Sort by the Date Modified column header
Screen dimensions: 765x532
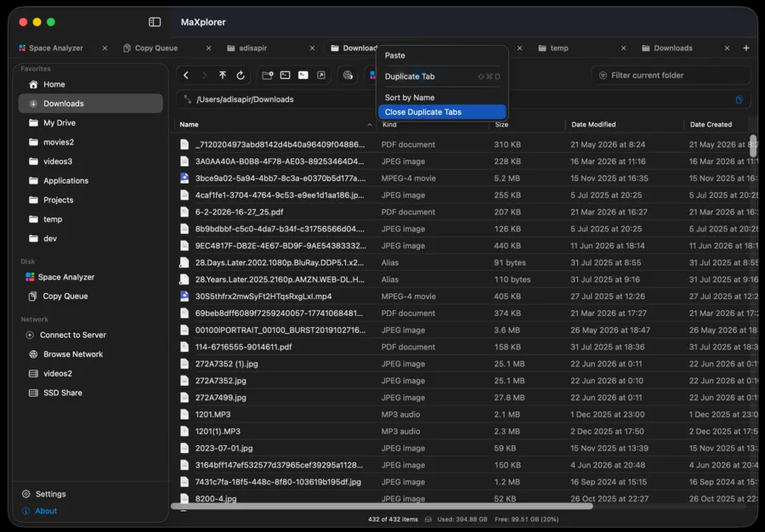pyautogui.click(x=593, y=124)
